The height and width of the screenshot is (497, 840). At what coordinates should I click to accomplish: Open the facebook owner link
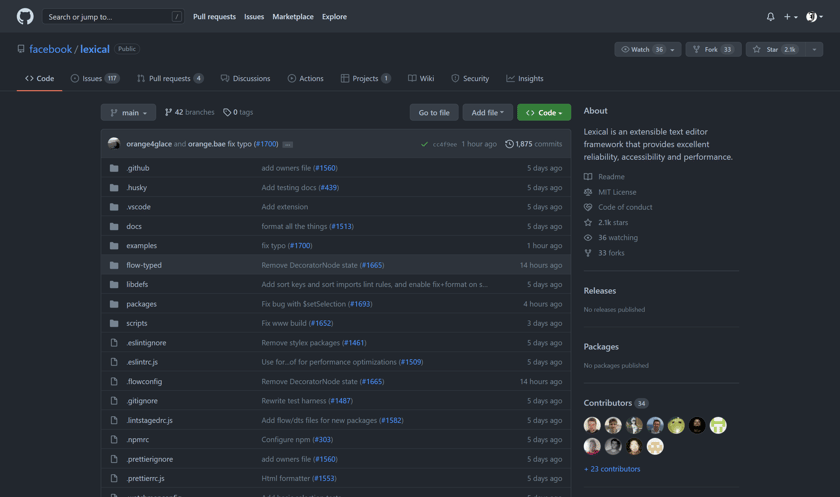[50, 49]
